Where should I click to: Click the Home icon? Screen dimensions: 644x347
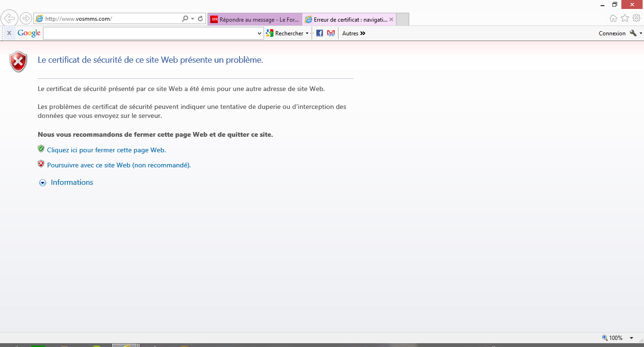[x=613, y=18]
